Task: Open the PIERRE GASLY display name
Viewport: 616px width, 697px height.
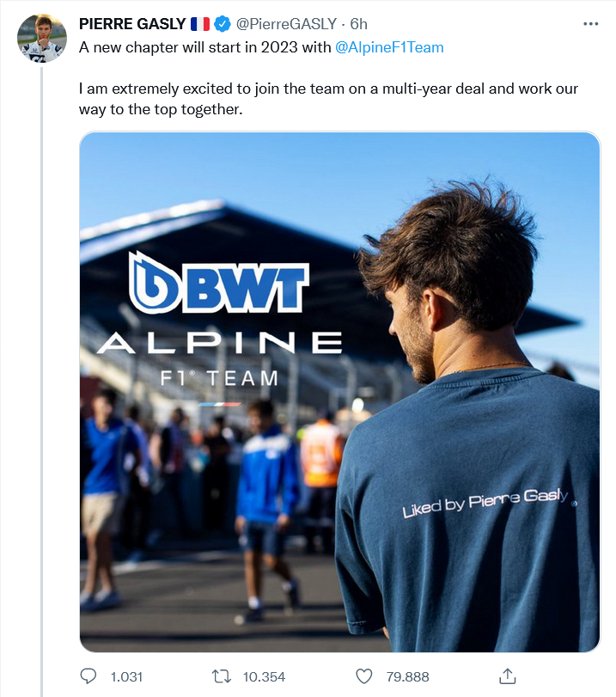Action: (132, 24)
